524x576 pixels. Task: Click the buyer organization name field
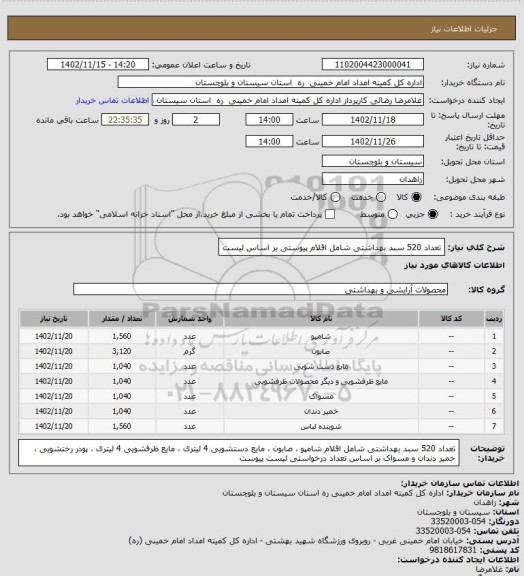click(270, 82)
